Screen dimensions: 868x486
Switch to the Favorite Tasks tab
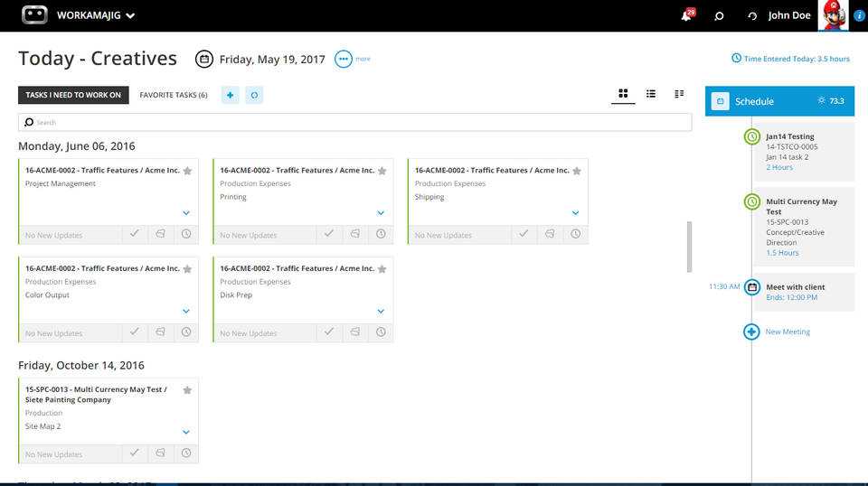[x=174, y=95]
